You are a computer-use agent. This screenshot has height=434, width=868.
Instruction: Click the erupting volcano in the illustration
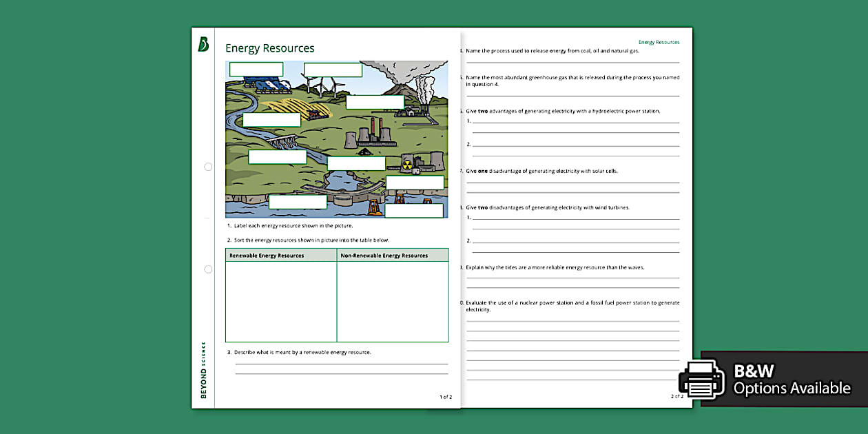tap(398, 86)
